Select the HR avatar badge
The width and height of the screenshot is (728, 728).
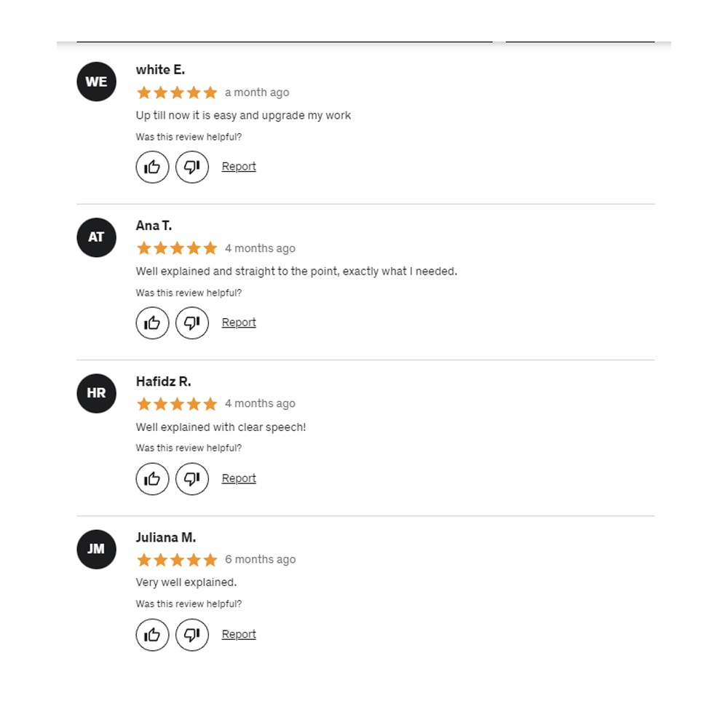point(96,393)
